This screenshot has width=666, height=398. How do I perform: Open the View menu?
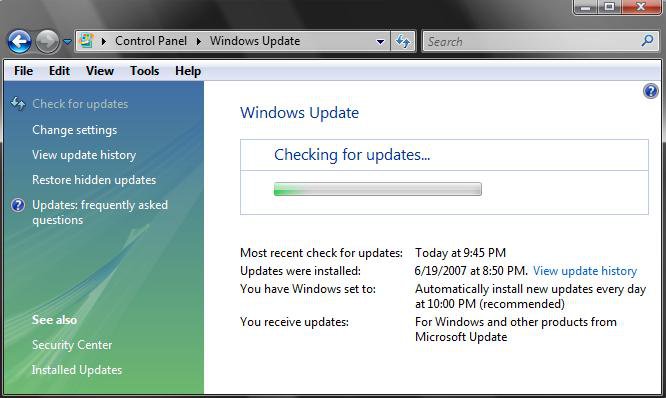pyautogui.click(x=100, y=71)
